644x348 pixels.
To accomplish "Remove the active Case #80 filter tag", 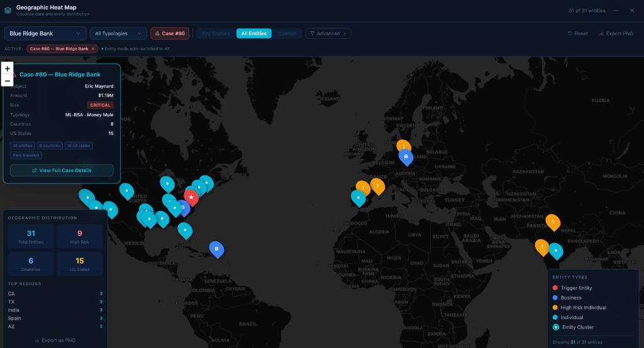I will tap(93, 48).
